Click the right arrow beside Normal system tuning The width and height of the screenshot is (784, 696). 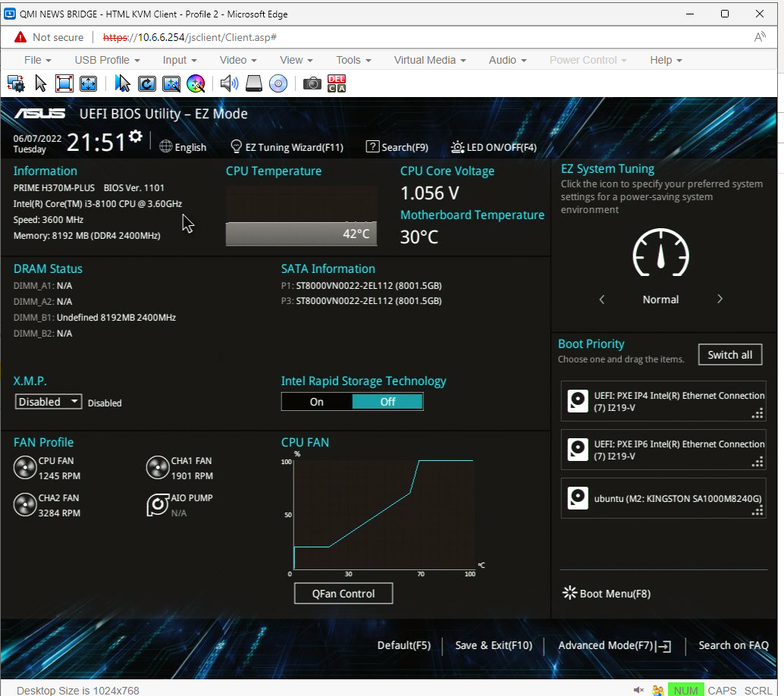[719, 299]
